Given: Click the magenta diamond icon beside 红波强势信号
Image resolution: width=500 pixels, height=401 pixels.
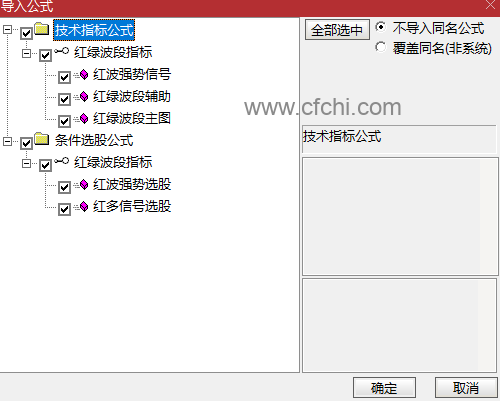Looking at the screenshot, I should tap(84, 75).
